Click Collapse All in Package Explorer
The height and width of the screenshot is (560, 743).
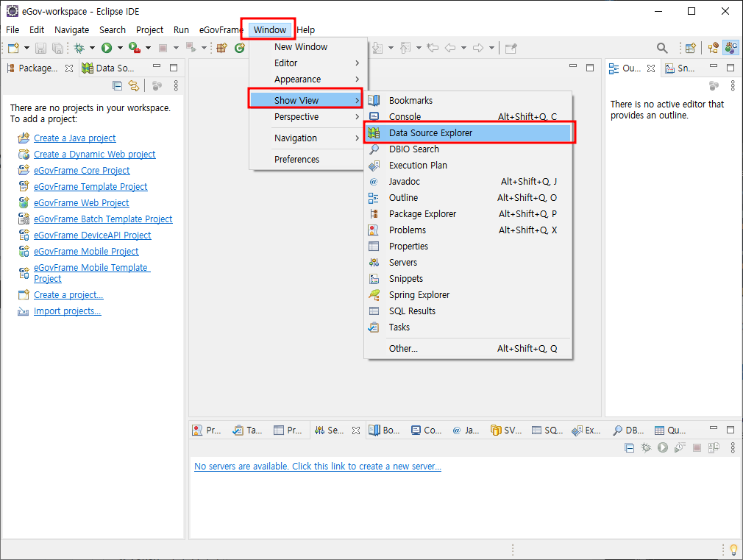[x=117, y=86]
